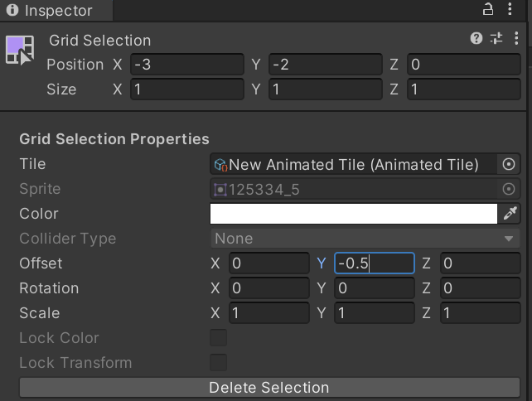Activate the Color eyedropper tool
Screen dimensions: 532x401
click(x=509, y=214)
